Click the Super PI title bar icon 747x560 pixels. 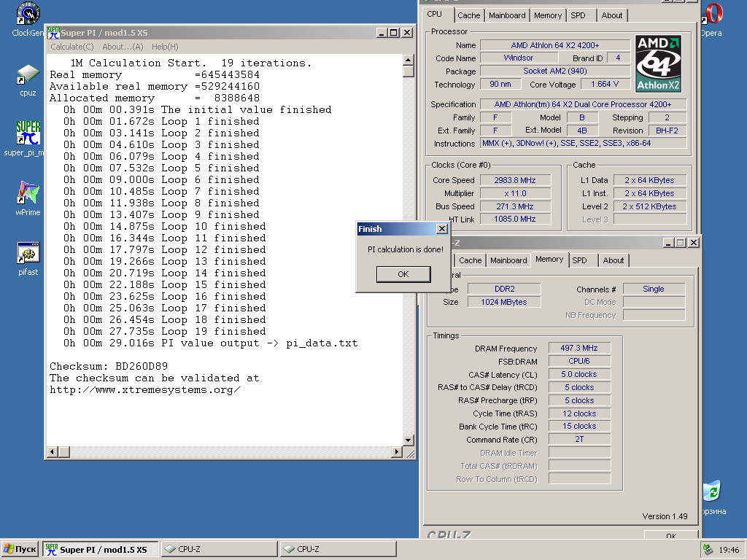click(x=53, y=33)
